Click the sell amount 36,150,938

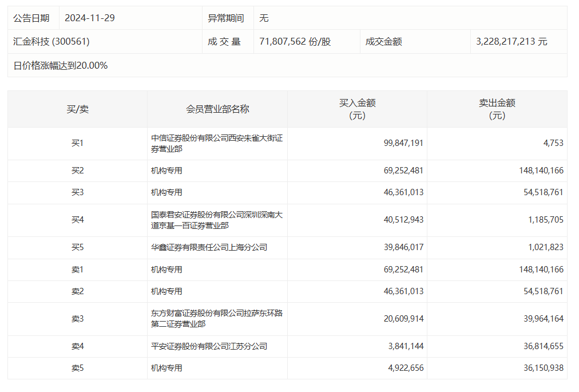540,368
